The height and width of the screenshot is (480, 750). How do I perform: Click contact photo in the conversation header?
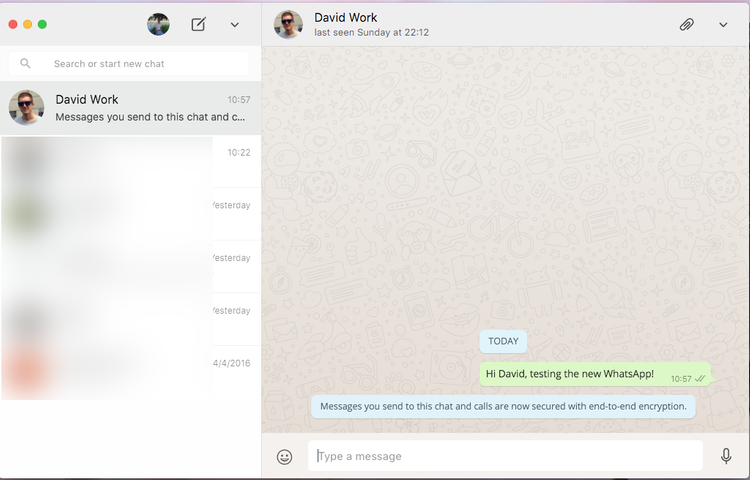tap(288, 24)
